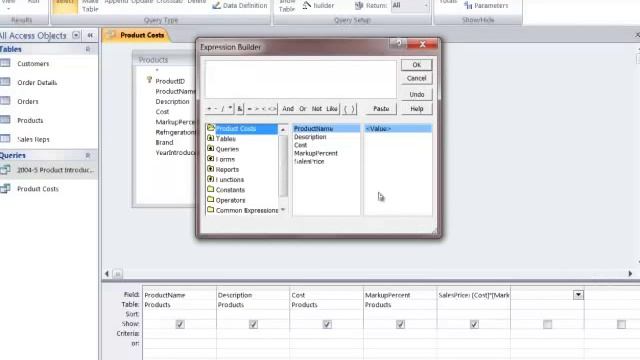
Task: Click the Customers table icon
Action: point(5,63)
